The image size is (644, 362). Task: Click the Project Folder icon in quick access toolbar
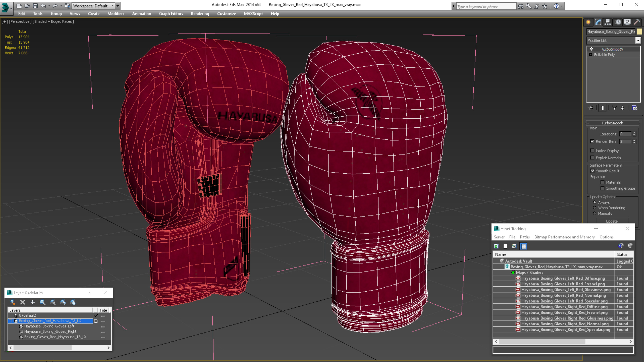[67, 6]
